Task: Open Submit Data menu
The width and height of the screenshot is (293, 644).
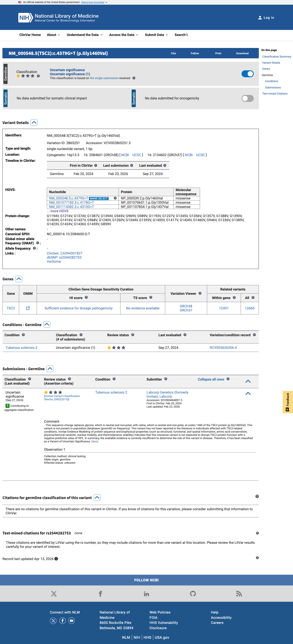Action: pyautogui.click(x=156, y=35)
